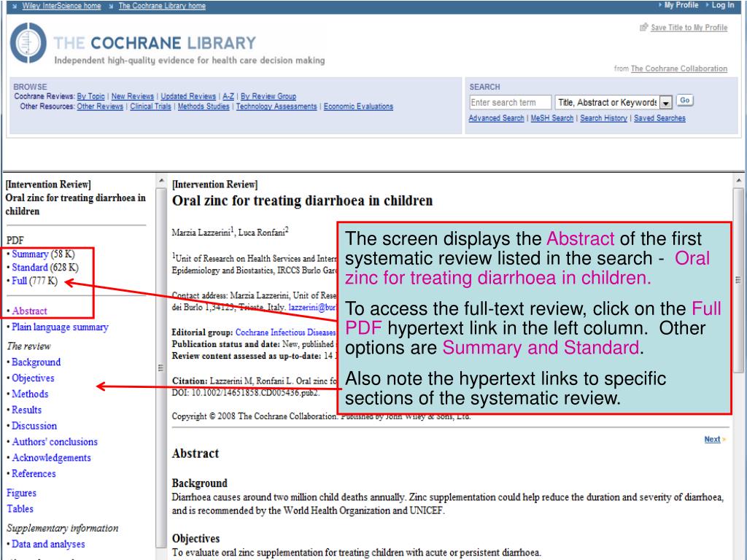Browse reviews A-Z

228,96
